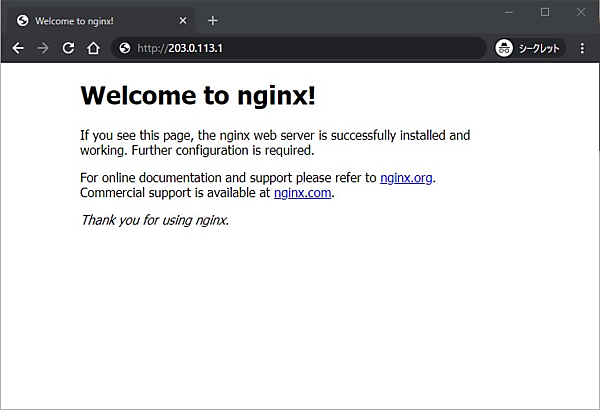600x410 pixels.
Task: View site info via address bar globe icon
Action: 125,48
